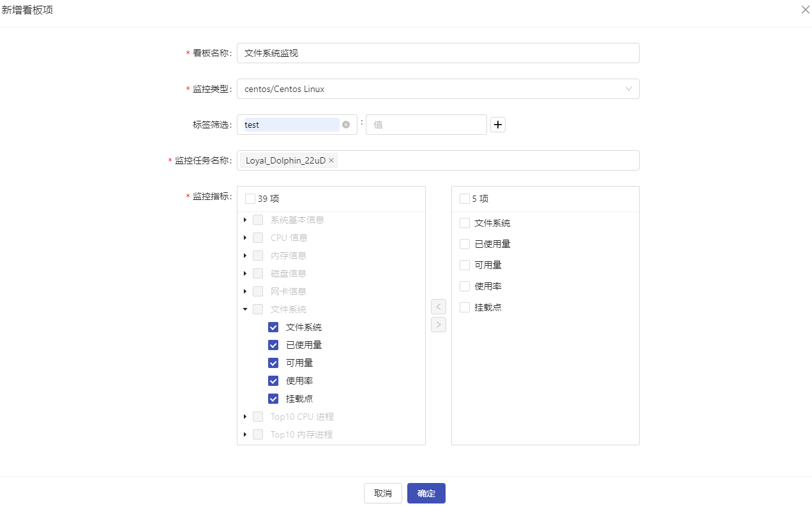Viewport: 812px width, 506px height.
Task: Collapse the 文件系统 tree node
Action: (x=245, y=309)
